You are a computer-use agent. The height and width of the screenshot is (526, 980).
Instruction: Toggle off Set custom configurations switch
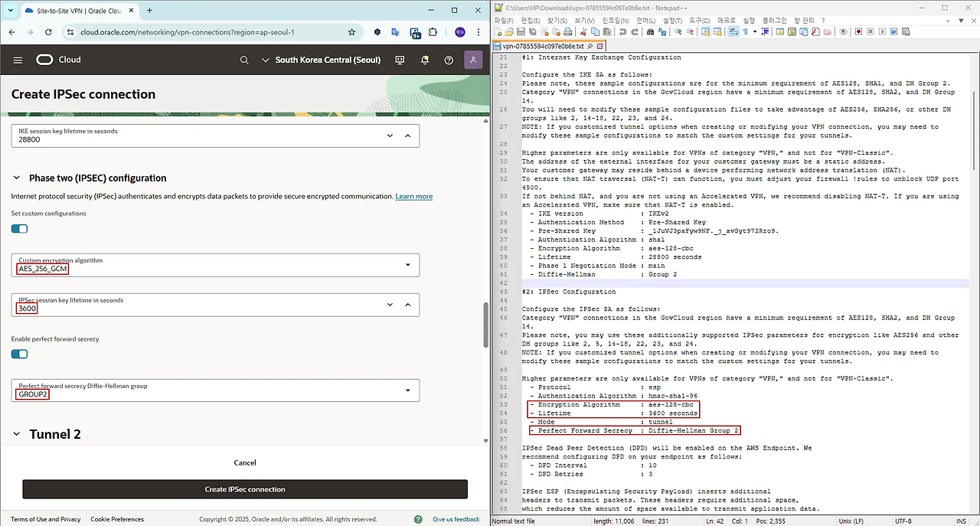click(20, 229)
